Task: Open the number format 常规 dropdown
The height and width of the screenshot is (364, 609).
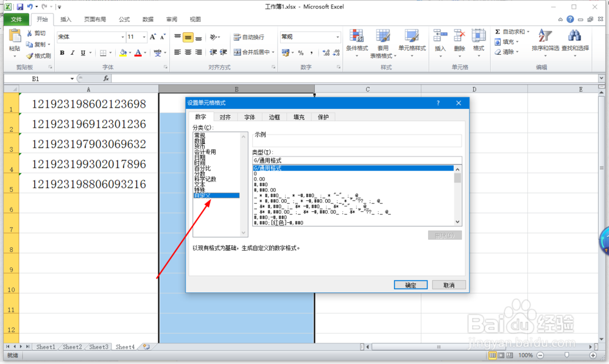Action: (337, 37)
